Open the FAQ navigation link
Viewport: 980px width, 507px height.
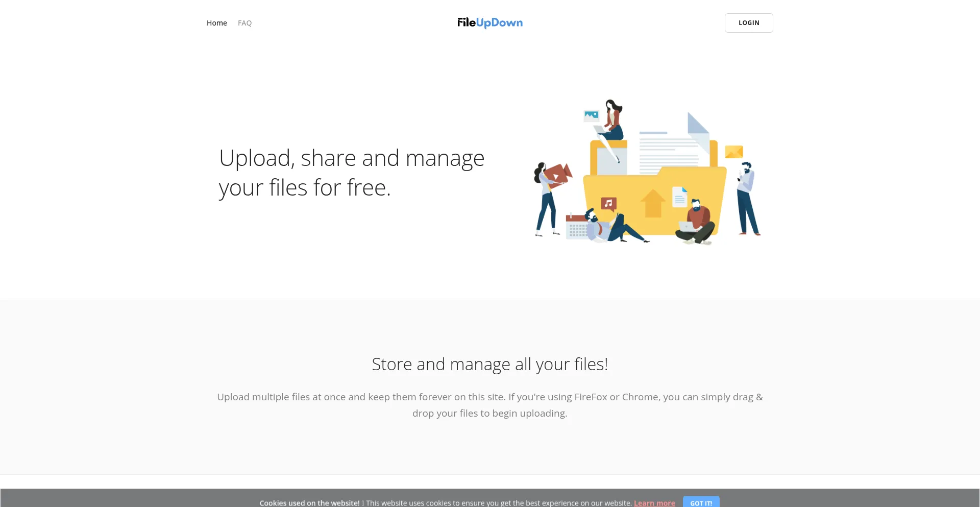(244, 23)
